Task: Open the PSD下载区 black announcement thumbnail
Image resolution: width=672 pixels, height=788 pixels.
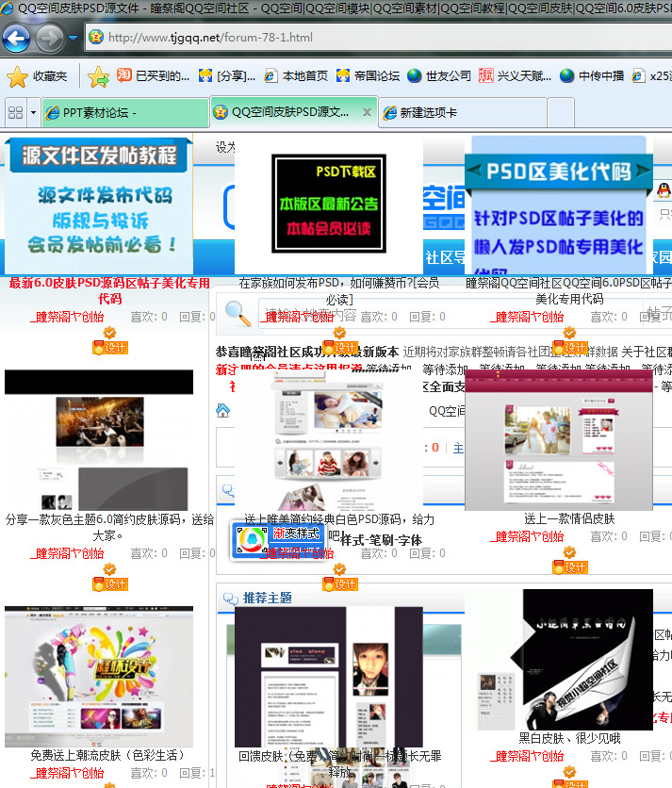Action: pyautogui.click(x=329, y=204)
